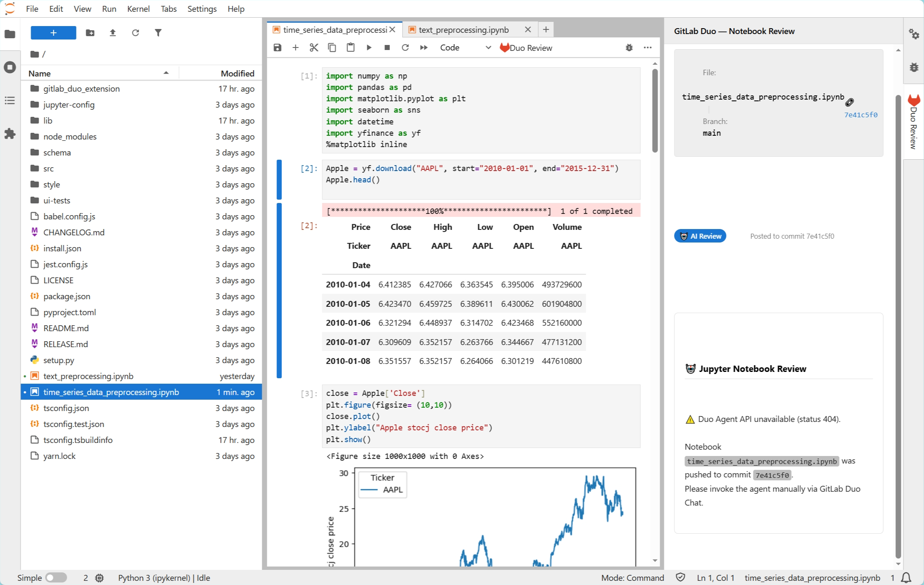The image size is (924, 585).
Task: Switch to the text_preprocessing.ipynb tab
Action: tap(463, 30)
